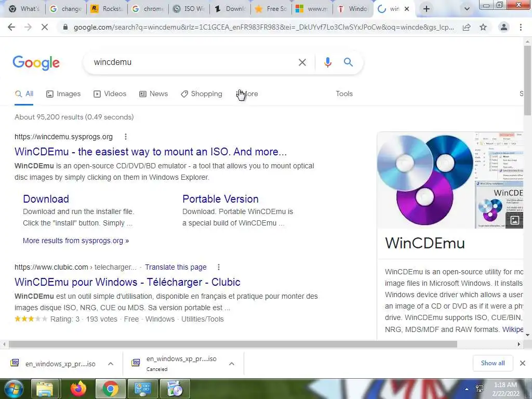Stop loading the page with X button

(45, 27)
